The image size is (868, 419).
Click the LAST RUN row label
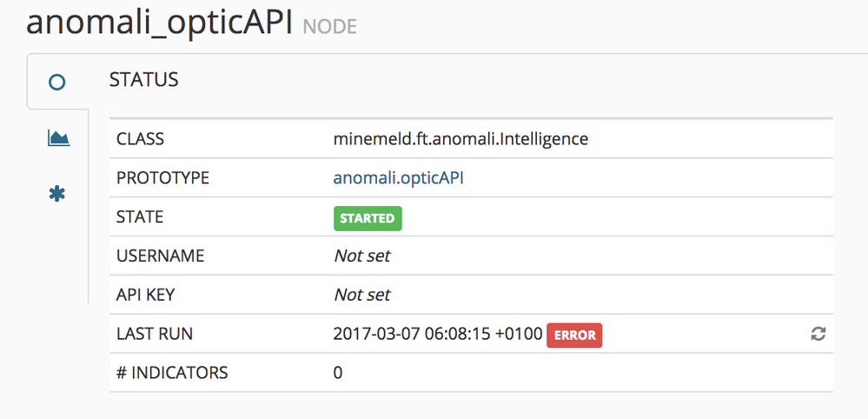click(155, 334)
